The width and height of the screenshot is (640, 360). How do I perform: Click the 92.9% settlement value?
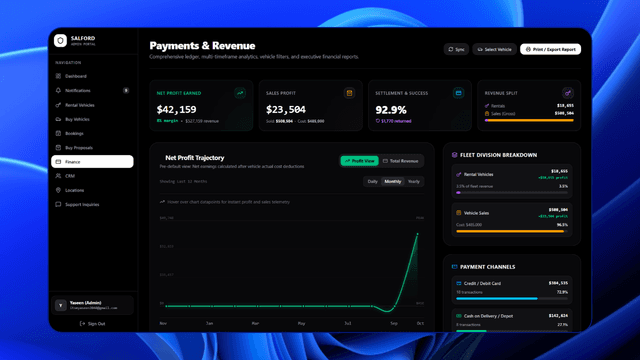[x=391, y=110]
